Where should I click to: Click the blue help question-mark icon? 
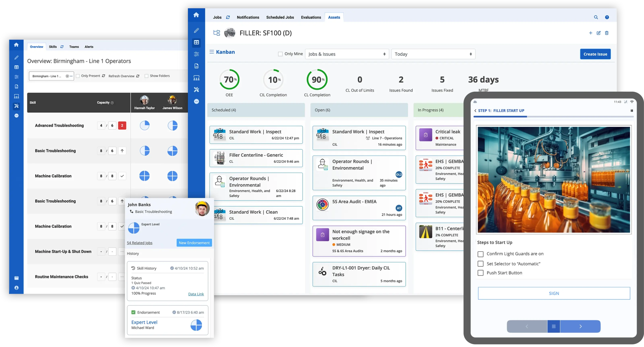coord(607,17)
